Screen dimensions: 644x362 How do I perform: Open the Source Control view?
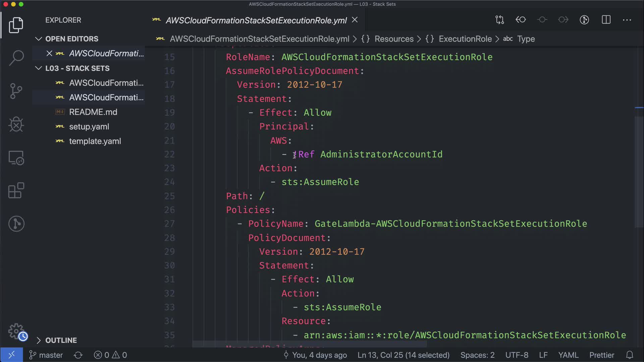tap(16, 91)
